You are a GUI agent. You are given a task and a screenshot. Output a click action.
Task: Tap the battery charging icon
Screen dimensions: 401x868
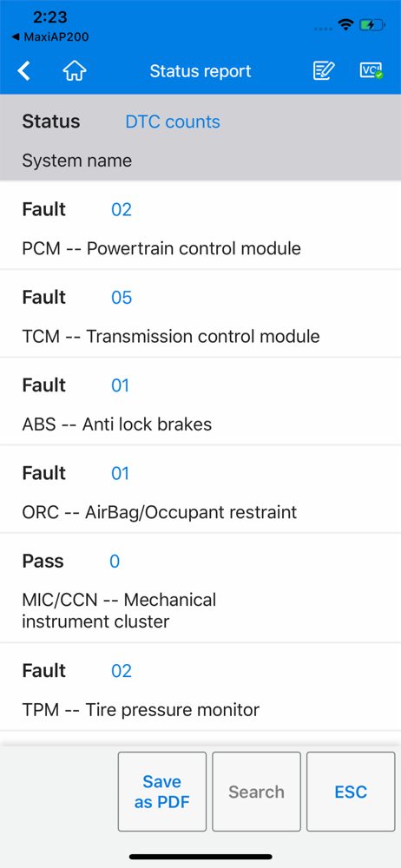[x=371, y=25]
